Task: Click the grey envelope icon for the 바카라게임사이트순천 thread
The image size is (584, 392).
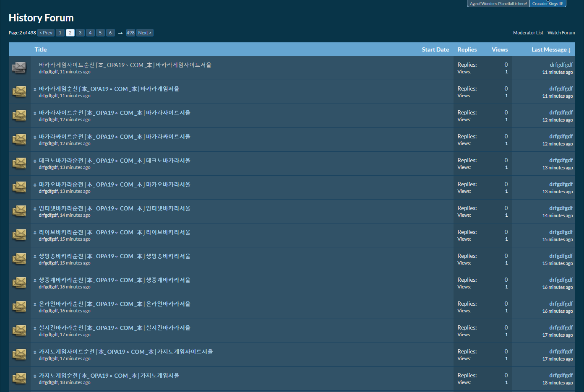Action: [x=19, y=67]
